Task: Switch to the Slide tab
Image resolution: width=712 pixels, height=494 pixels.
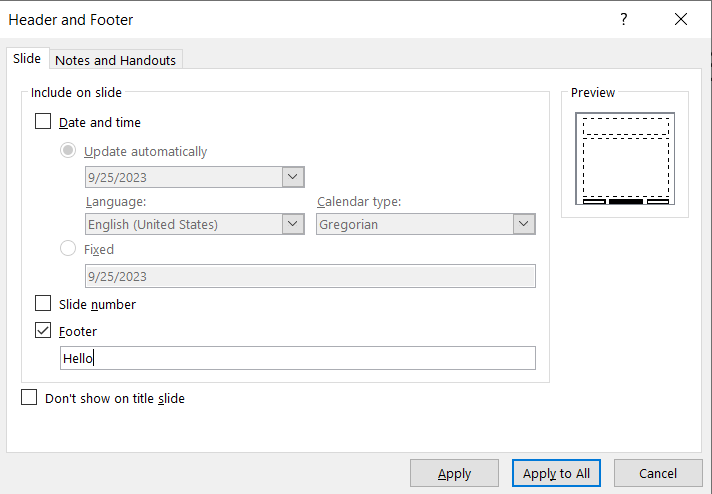Action: pyautogui.click(x=27, y=59)
